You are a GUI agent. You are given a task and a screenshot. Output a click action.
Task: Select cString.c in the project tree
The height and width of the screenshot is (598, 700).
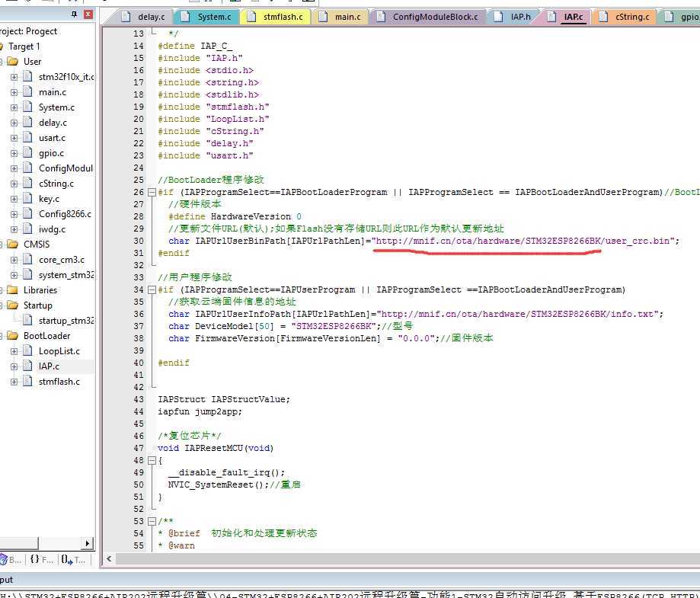coord(56,184)
